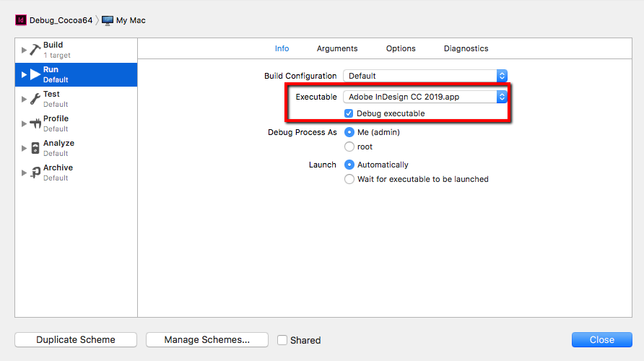Viewport: 644px width, 361px height.
Task: Open the Diagnostics tab
Action: [x=466, y=48]
